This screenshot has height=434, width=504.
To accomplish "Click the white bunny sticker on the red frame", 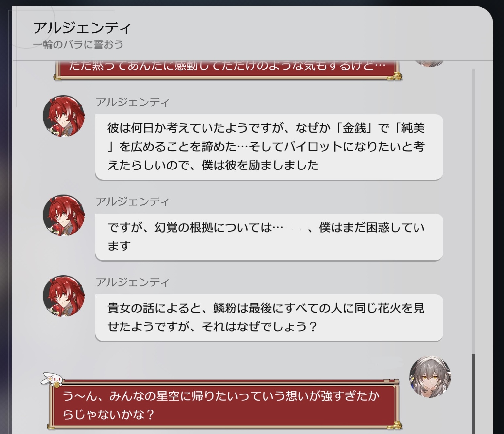I will point(52,379).
